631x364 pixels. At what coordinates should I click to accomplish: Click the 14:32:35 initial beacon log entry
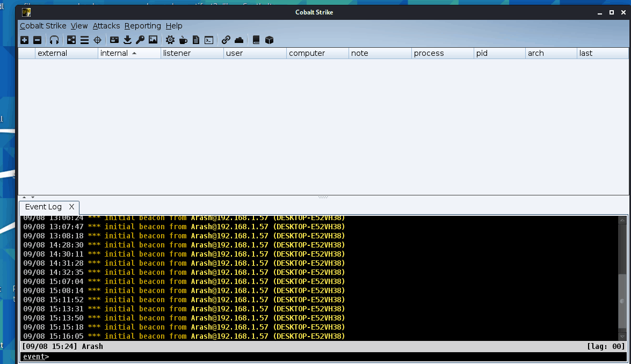point(184,272)
